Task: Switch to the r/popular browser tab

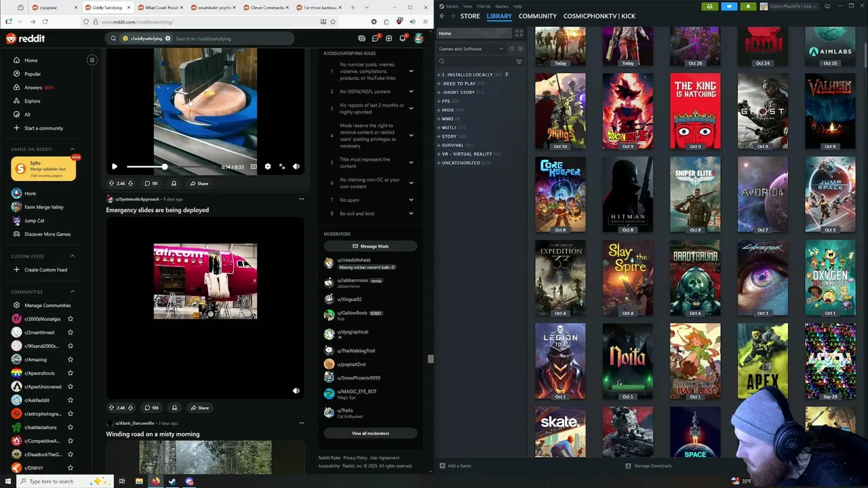Action: point(53,7)
